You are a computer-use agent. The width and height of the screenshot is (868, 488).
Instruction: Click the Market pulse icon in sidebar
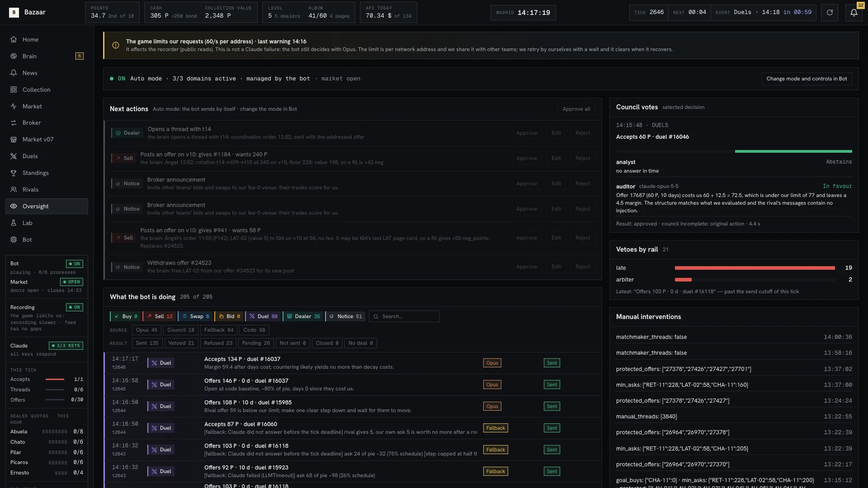point(14,106)
